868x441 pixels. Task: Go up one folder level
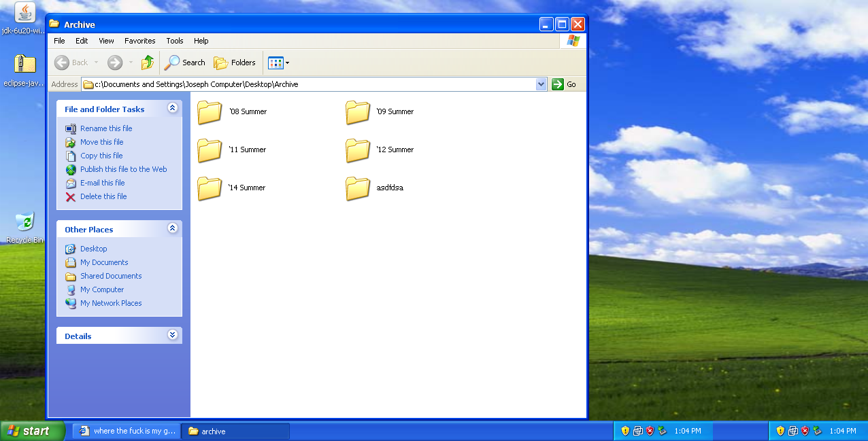click(148, 63)
